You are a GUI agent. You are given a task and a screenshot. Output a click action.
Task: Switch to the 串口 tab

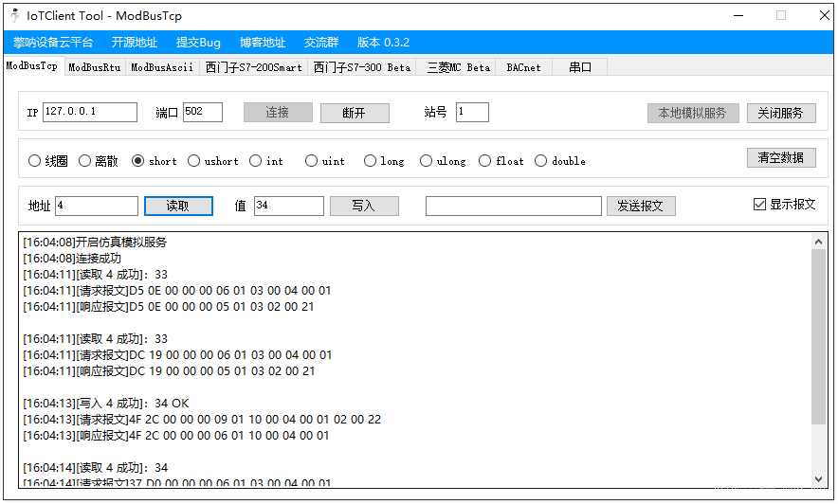point(580,67)
